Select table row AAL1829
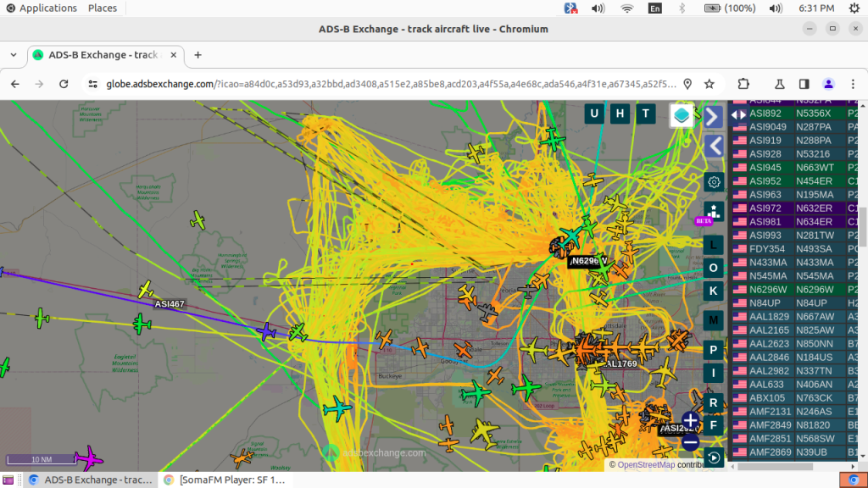868x488 pixels. [x=795, y=317]
